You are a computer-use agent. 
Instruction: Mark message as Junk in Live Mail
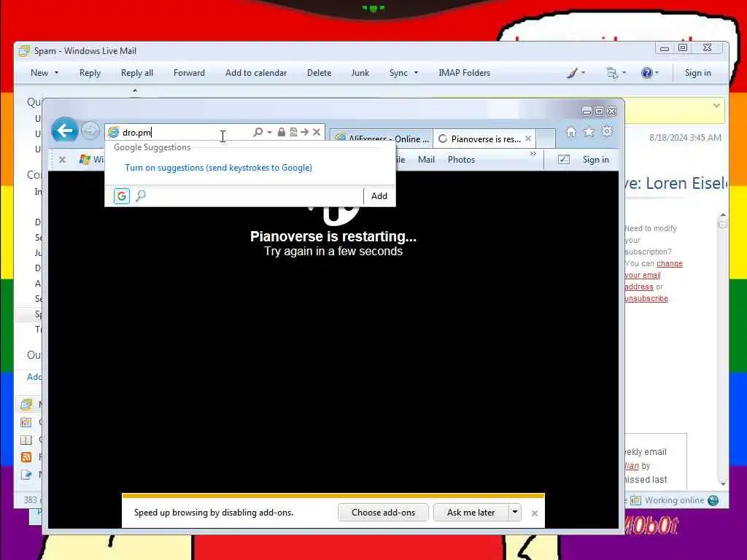(x=360, y=73)
